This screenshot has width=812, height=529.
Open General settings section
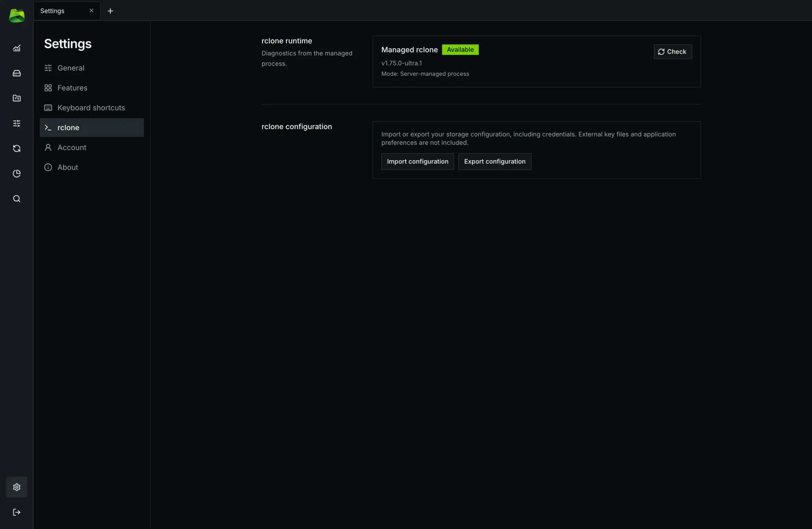click(x=92, y=68)
